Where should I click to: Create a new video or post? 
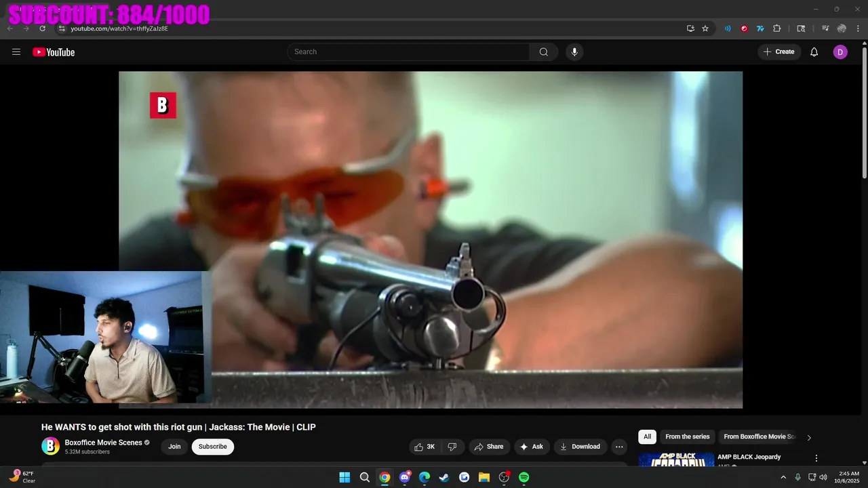coord(779,52)
